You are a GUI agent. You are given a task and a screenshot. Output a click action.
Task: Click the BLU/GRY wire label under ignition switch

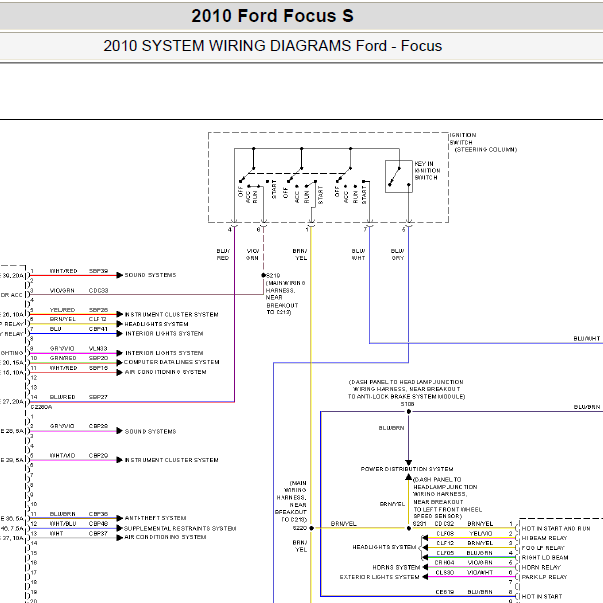click(x=398, y=254)
